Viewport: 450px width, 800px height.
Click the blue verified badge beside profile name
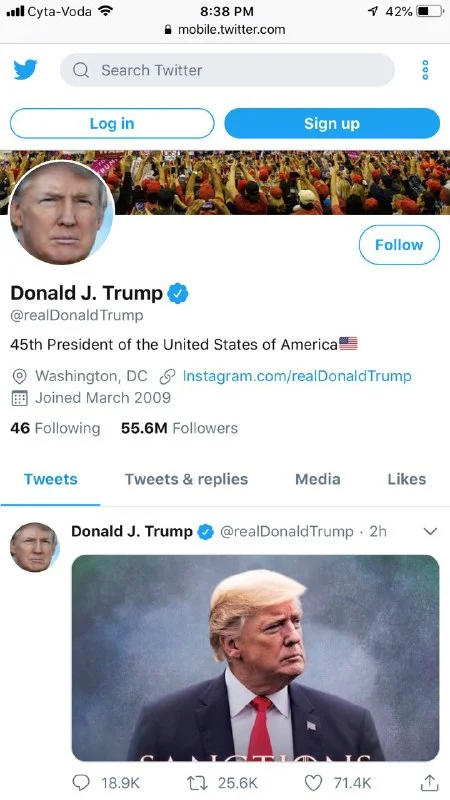178,293
